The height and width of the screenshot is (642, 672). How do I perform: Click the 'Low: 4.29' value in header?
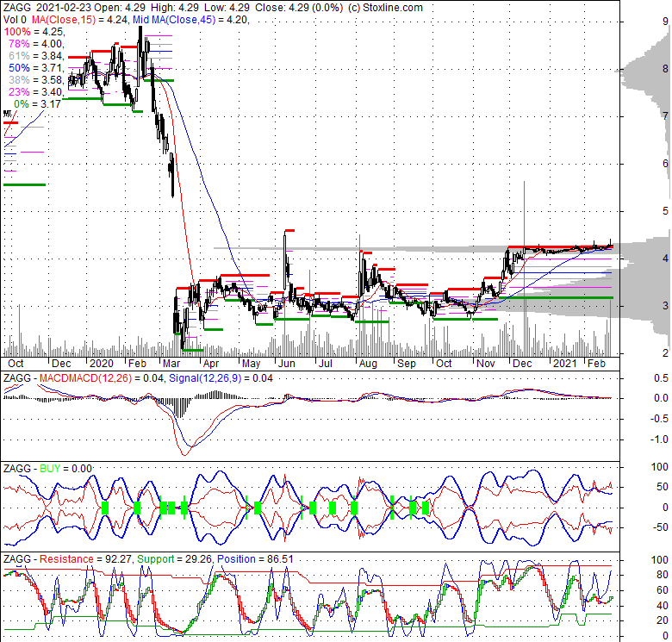pos(227,8)
